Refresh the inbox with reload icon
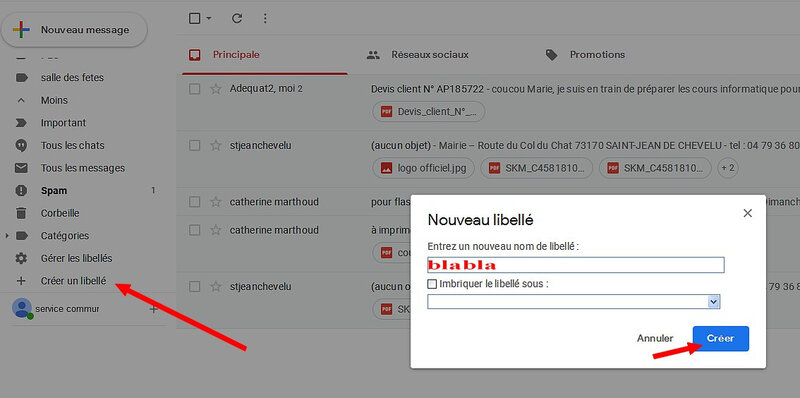Viewport: 800px width, 398px height. pyautogui.click(x=237, y=19)
